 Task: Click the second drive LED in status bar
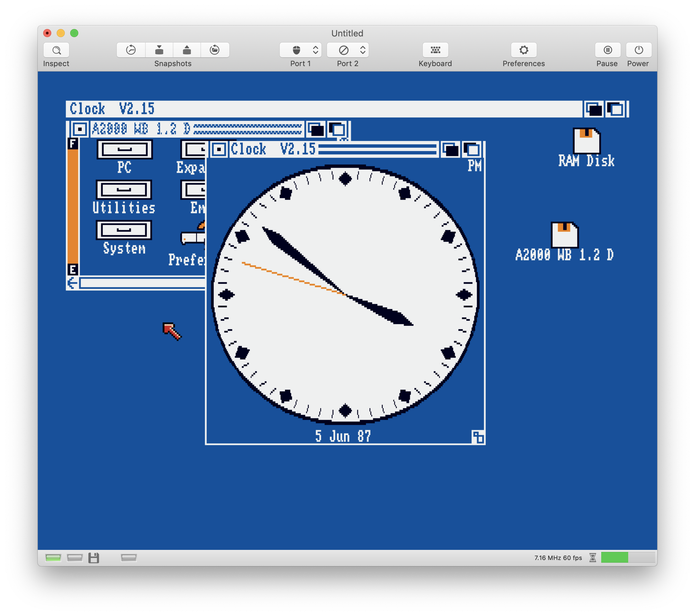click(129, 558)
